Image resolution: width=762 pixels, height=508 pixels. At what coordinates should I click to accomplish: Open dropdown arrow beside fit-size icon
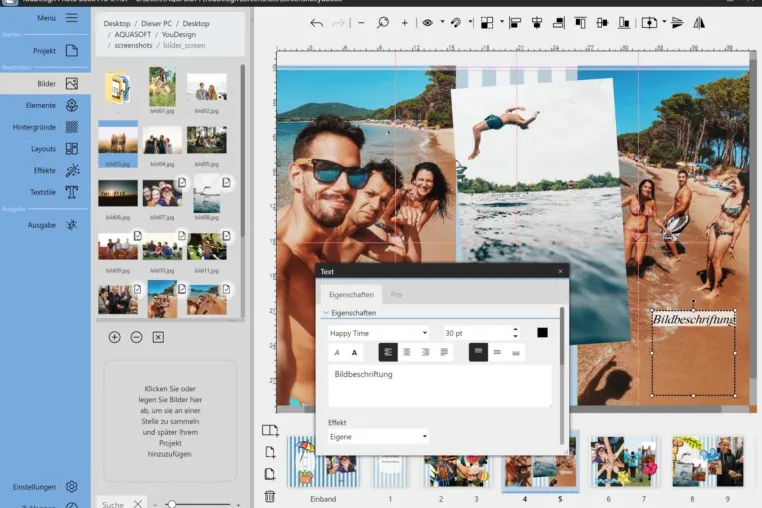pos(664,22)
